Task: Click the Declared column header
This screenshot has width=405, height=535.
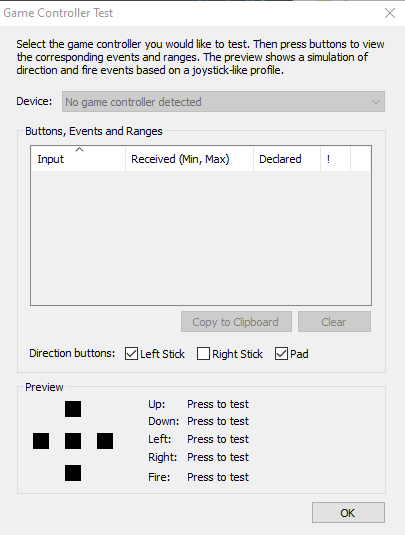Action: point(287,159)
